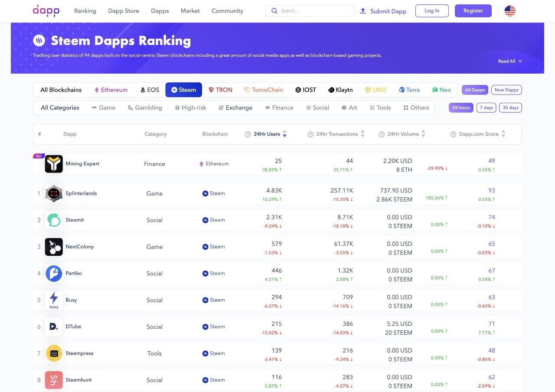
Task: Click help icon beside 24Hr Users
Action: coord(248,134)
